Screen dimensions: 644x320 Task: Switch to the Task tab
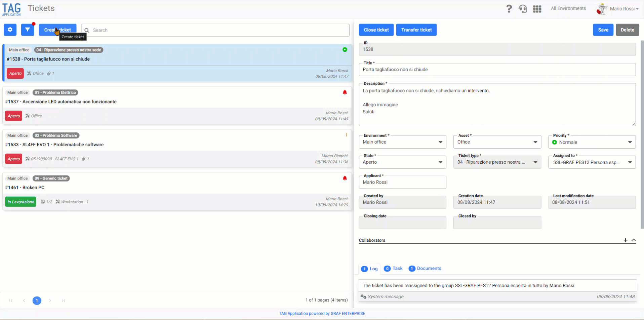(393, 268)
